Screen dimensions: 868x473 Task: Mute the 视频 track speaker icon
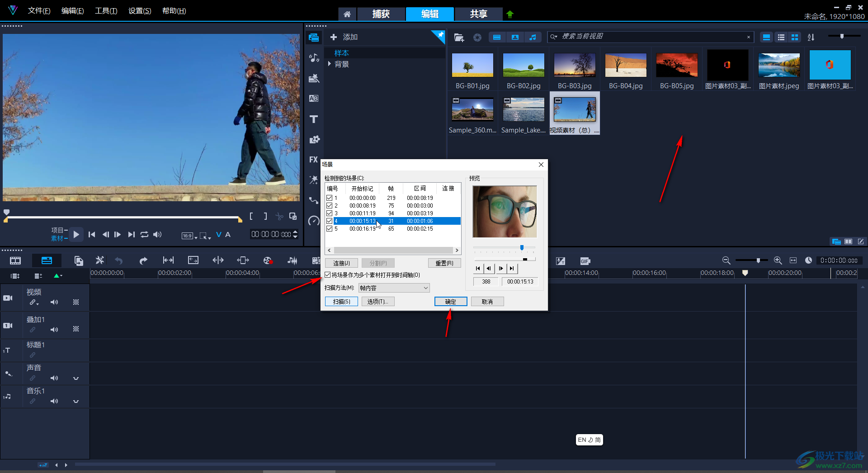pos(54,302)
